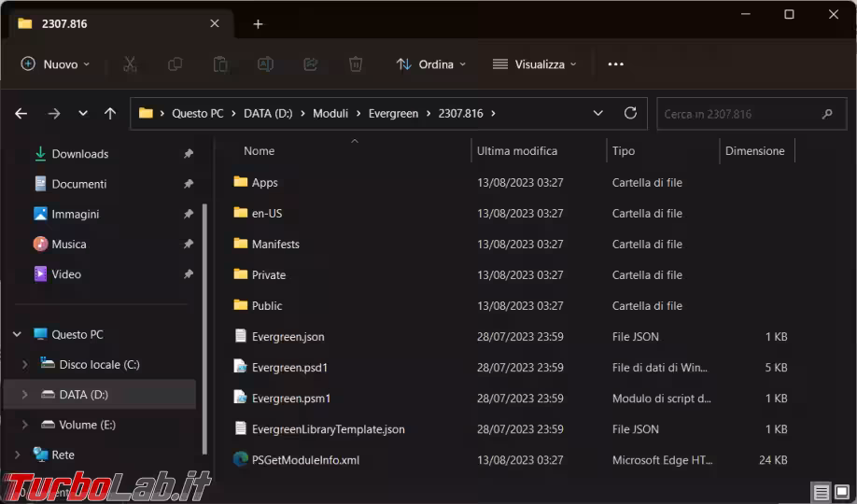
Task: Select the Public folder row
Action: [513, 305]
